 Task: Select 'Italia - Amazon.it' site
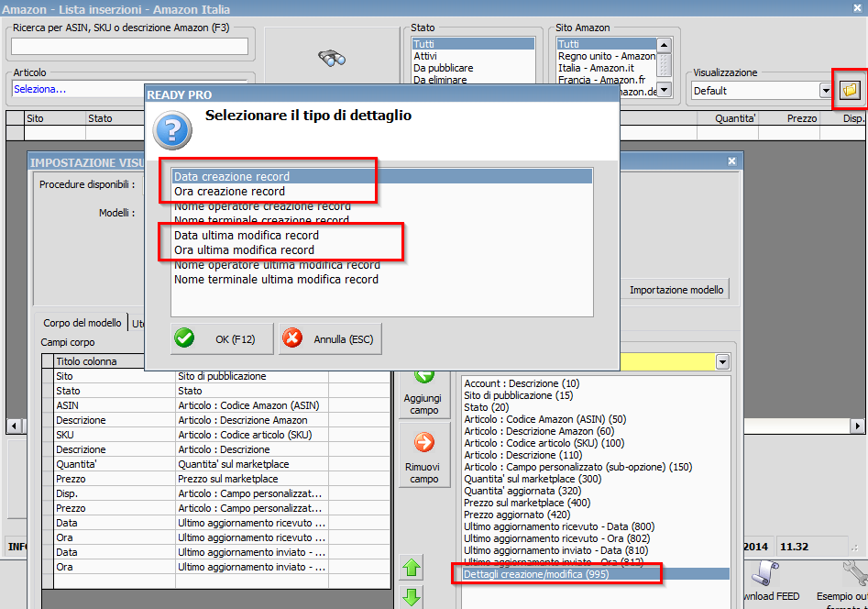pyautogui.click(x=607, y=68)
